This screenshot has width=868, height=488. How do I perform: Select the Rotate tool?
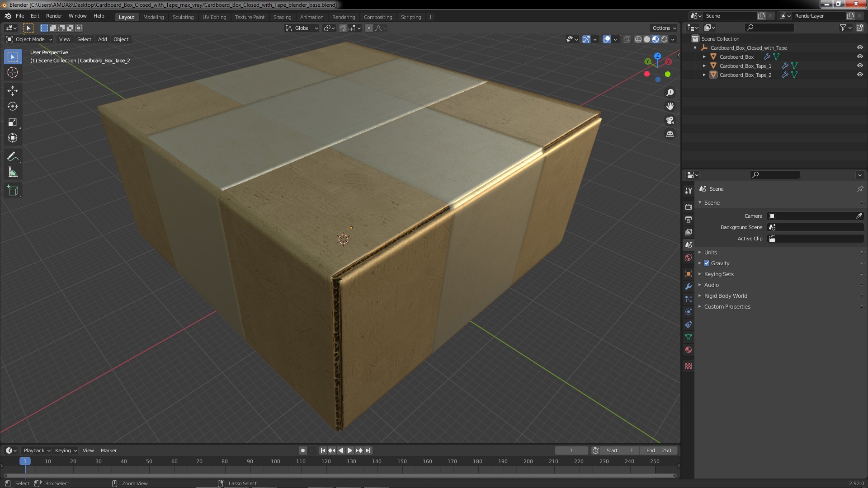13,106
